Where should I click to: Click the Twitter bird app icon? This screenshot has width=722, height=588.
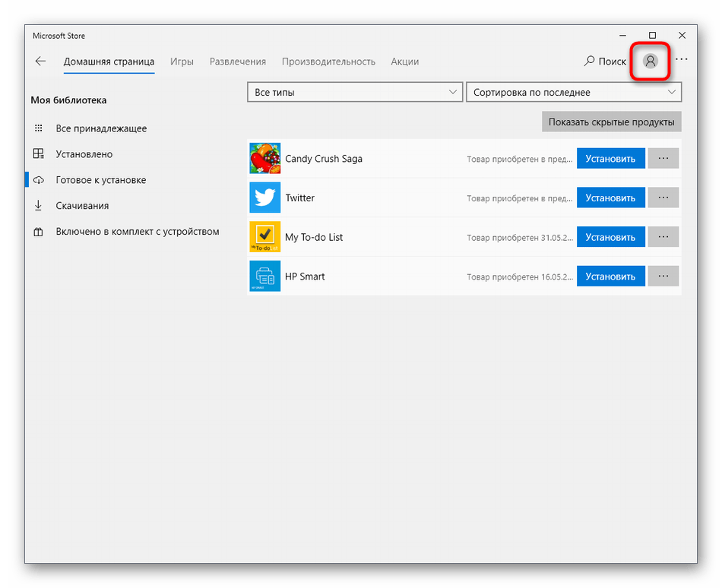264,198
